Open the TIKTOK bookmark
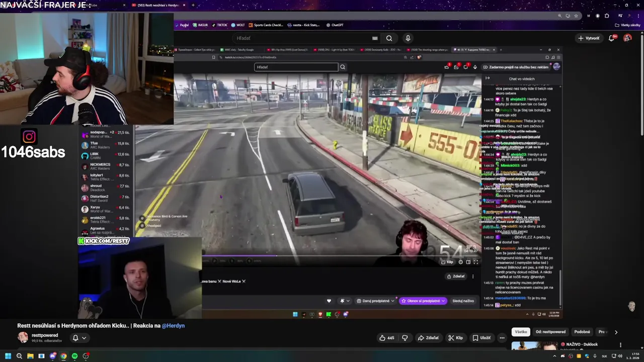Image resolution: width=644 pixels, height=362 pixels. tap(220, 25)
